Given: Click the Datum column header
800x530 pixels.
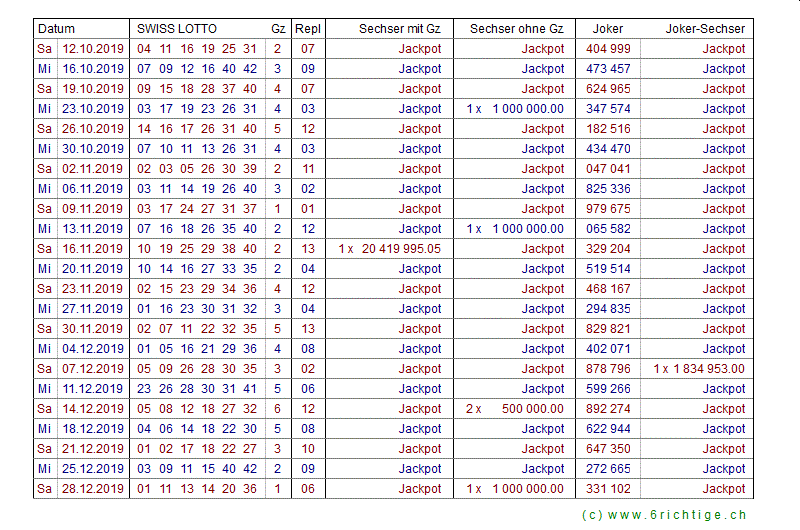Looking at the screenshot, I should [57, 29].
